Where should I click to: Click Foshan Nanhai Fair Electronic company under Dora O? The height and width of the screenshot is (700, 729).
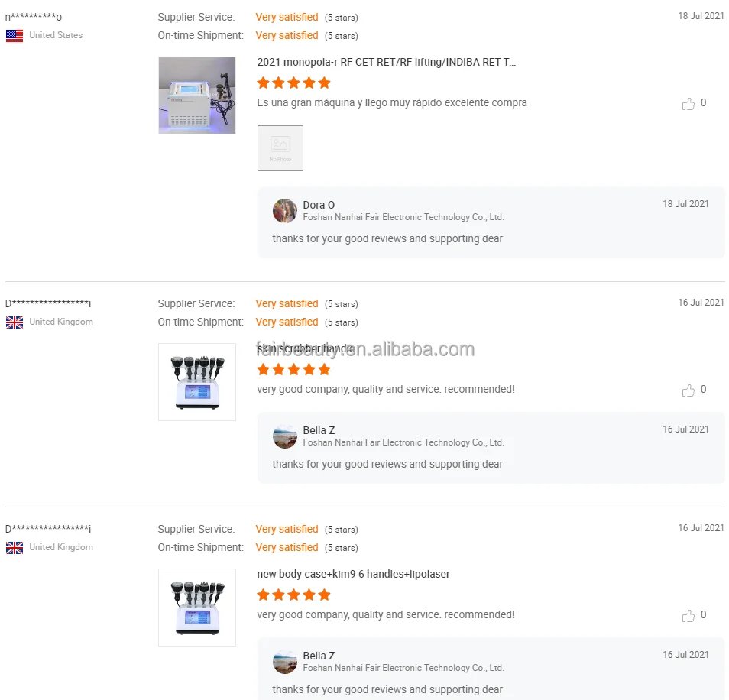[x=403, y=217]
